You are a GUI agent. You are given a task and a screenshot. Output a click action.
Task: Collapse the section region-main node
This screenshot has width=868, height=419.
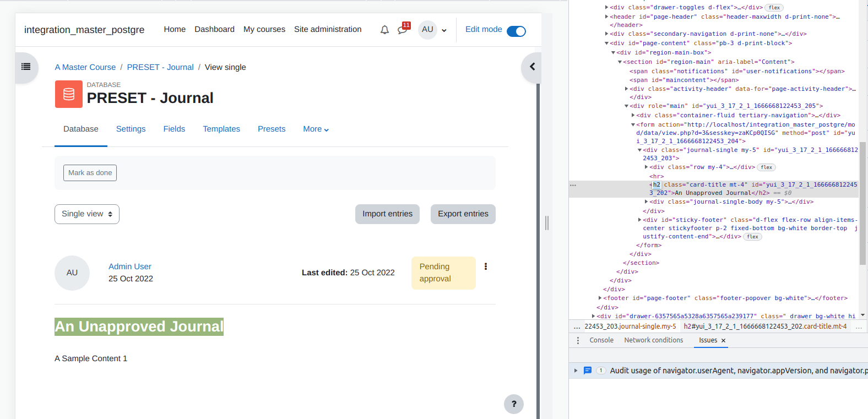click(x=620, y=62)
